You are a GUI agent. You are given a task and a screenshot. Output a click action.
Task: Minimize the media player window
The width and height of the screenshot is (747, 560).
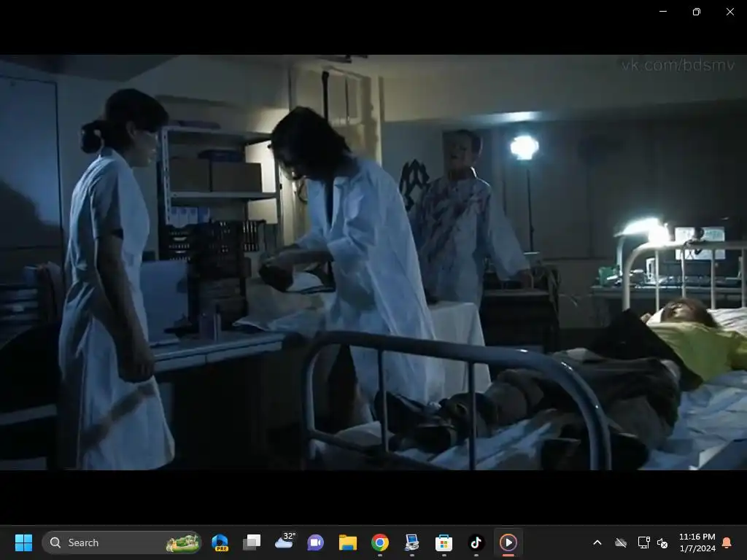tap(663, 12)
